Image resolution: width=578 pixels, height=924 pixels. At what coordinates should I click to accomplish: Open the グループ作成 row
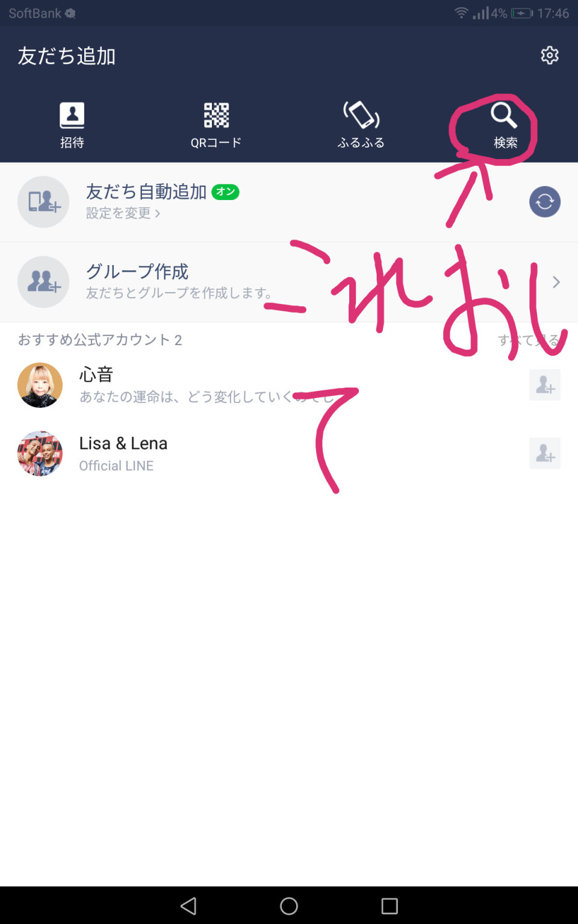pyautogui.click(x=289, y=282)
